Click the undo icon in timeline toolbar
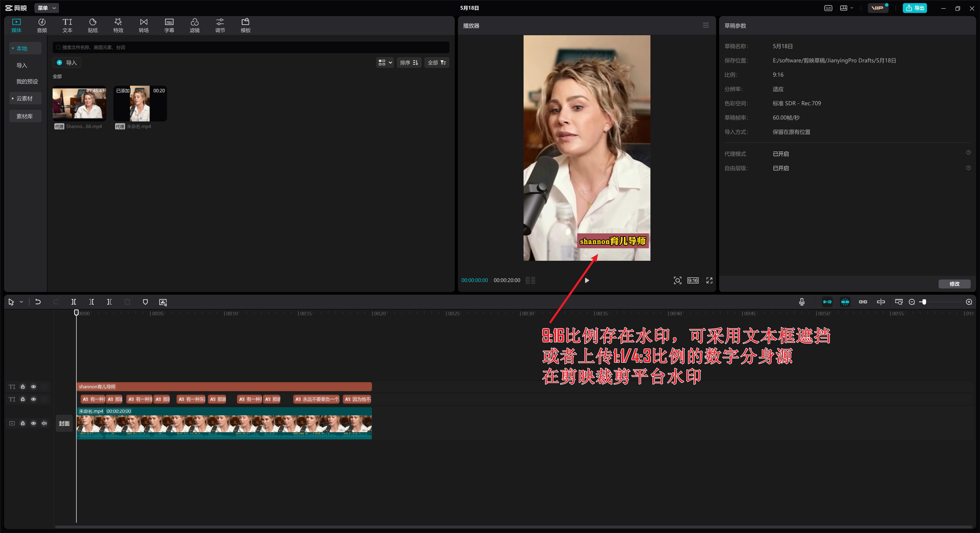Image resolution: width=980 pixels, height=533 pixels. pyautogui.click(x=38, y=302)
